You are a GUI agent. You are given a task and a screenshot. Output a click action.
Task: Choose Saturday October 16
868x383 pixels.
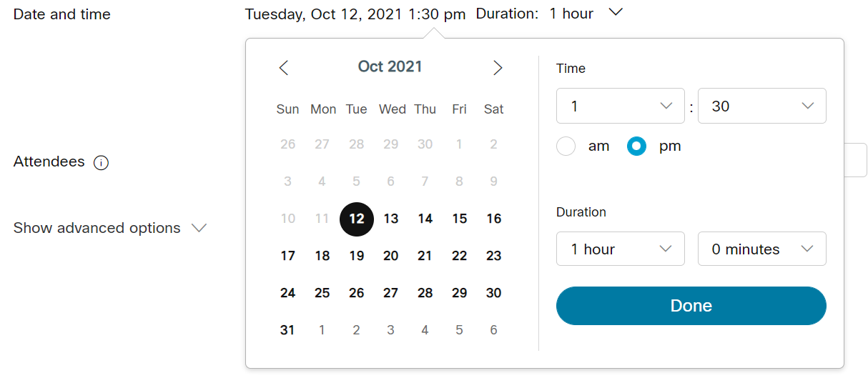coord(494,219)
